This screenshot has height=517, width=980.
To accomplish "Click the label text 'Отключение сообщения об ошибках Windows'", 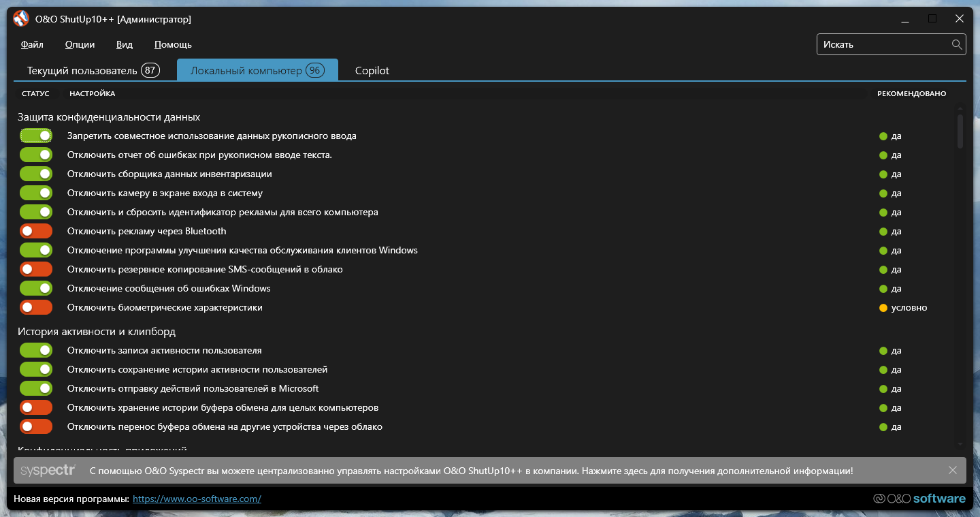I will (169, 288).
